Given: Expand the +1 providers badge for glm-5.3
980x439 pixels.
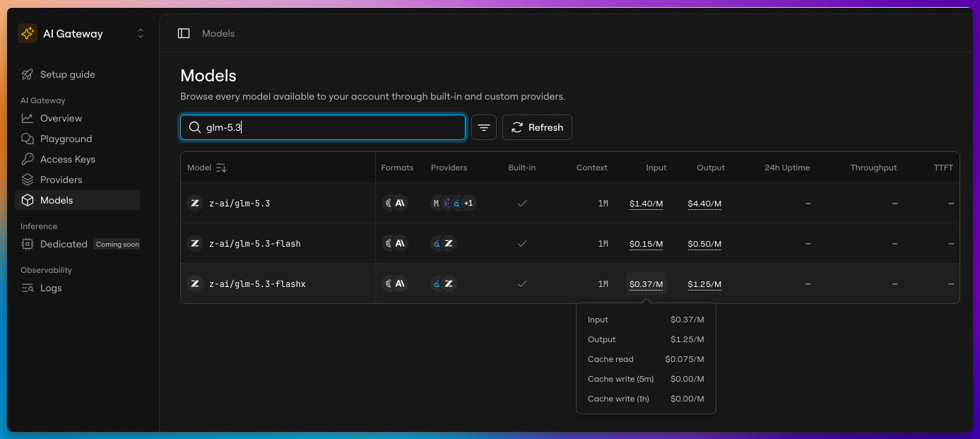Looking at the screenshot, I should point(468,204).
